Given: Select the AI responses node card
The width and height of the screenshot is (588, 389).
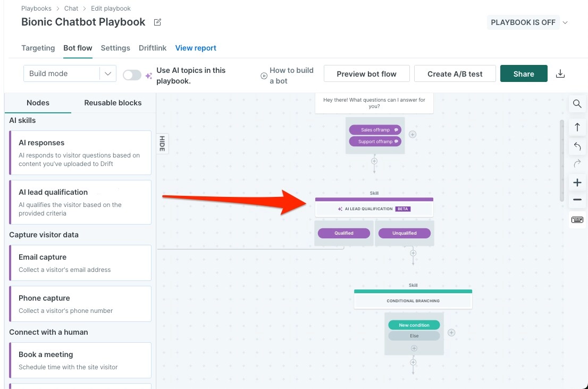Looking at the screenshot, I should (x=80, y=153).
